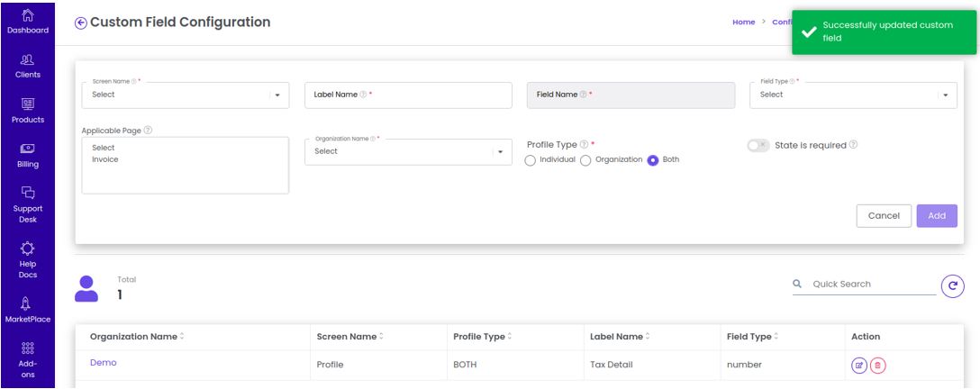Click the help icon beside Applicable Page
Viewport: 980px width, 389px height.
click(148, 131)
